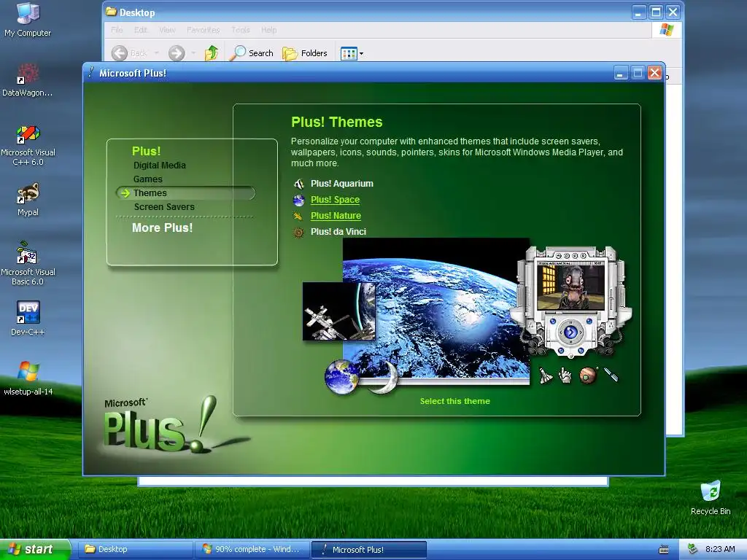Click the Media Player skin preview
This screenshot has height=560, width=747.
pos(570,301)
